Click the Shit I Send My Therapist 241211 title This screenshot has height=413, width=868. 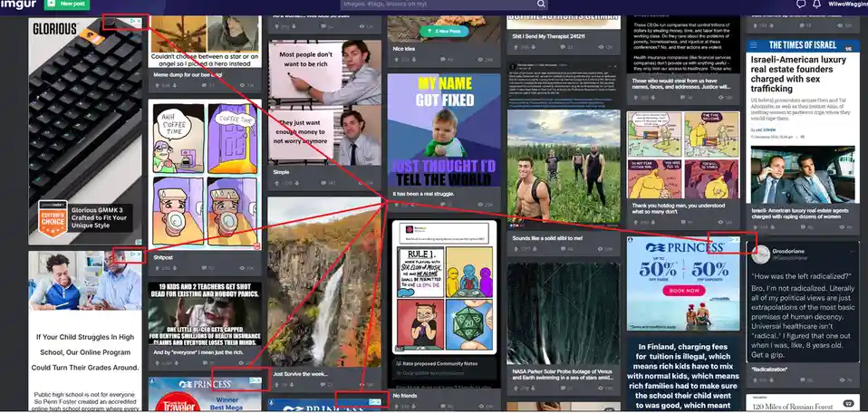[x=549, y=36]
